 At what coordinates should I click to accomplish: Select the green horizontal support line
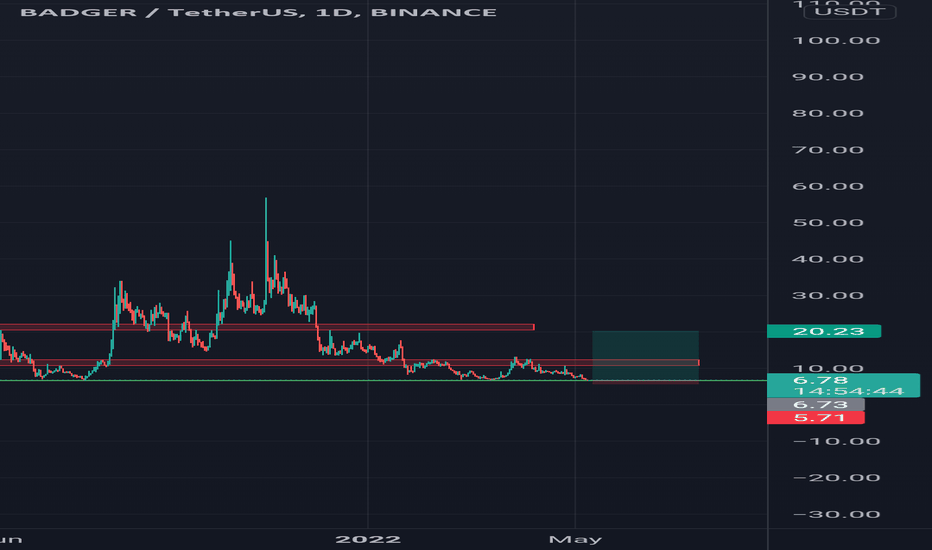pyautogui.click(x=383, y=381)
